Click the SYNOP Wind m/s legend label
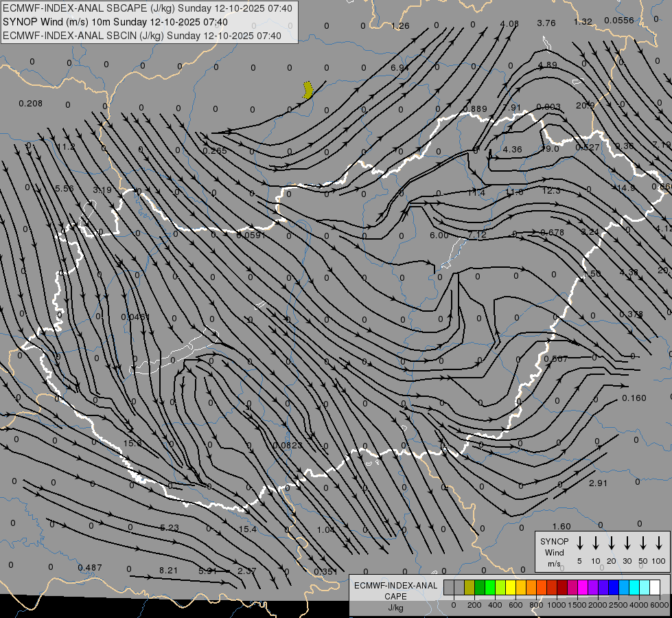The image size is (672, 618). coord(554,552)
